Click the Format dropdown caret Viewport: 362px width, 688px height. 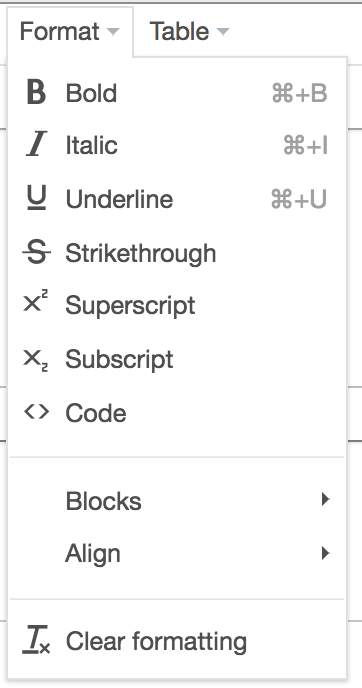[113, 32]
